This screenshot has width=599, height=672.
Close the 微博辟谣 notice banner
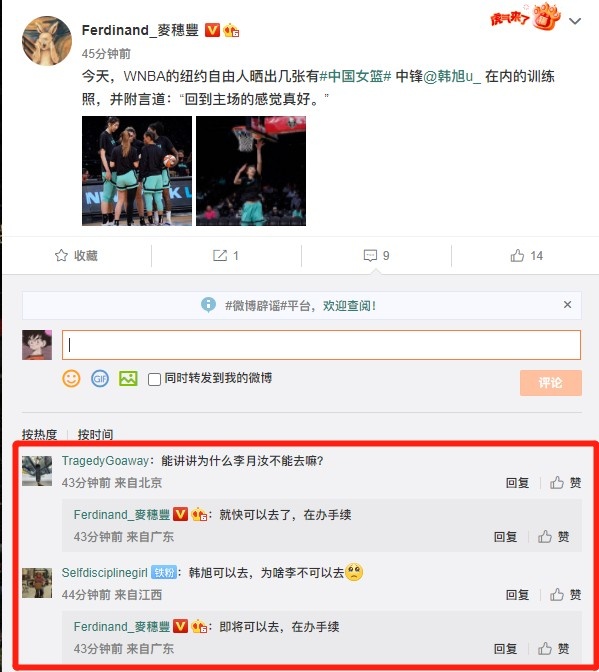tap(567, 304)
